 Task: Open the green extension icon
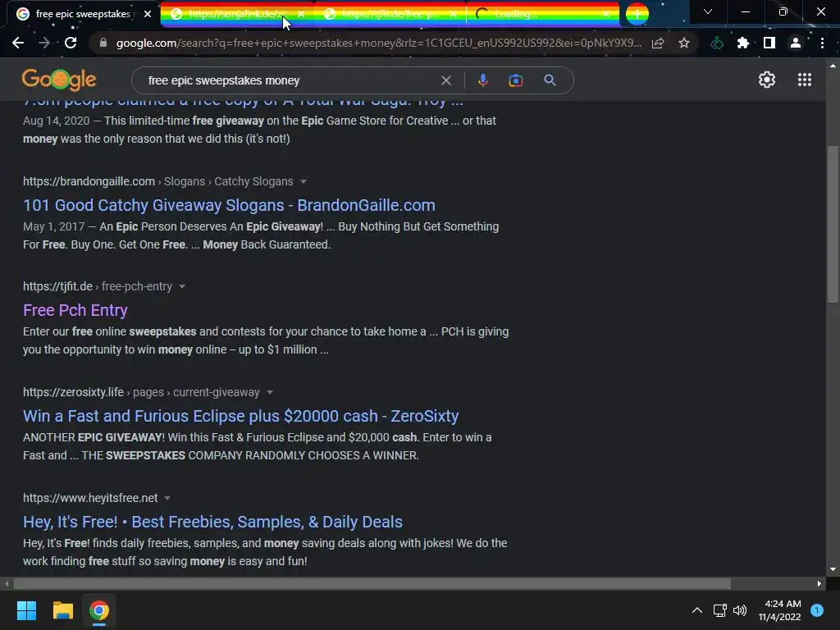[x=717, y=43]
